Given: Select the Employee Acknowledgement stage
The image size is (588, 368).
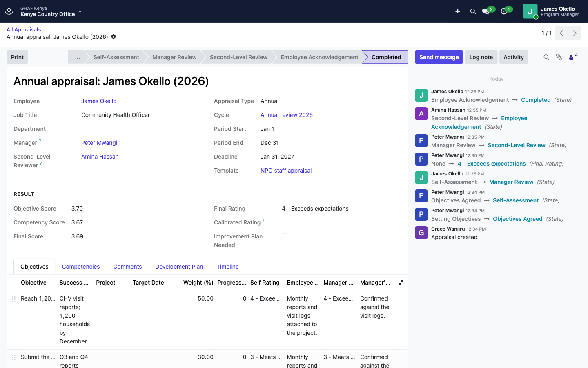Looking at the screenshot, I should (x=319, y=57).
